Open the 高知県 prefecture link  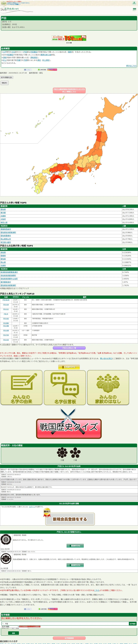3,252
